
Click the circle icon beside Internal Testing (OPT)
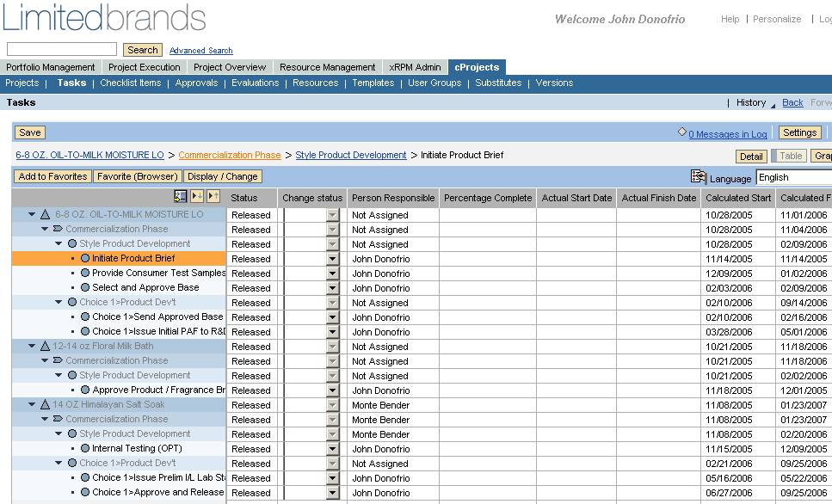[85, 448]
